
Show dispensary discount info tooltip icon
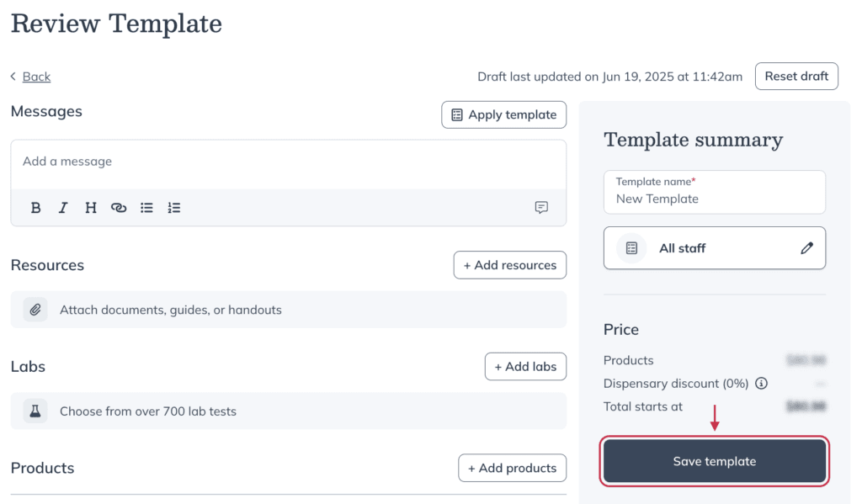click(761, 383)
